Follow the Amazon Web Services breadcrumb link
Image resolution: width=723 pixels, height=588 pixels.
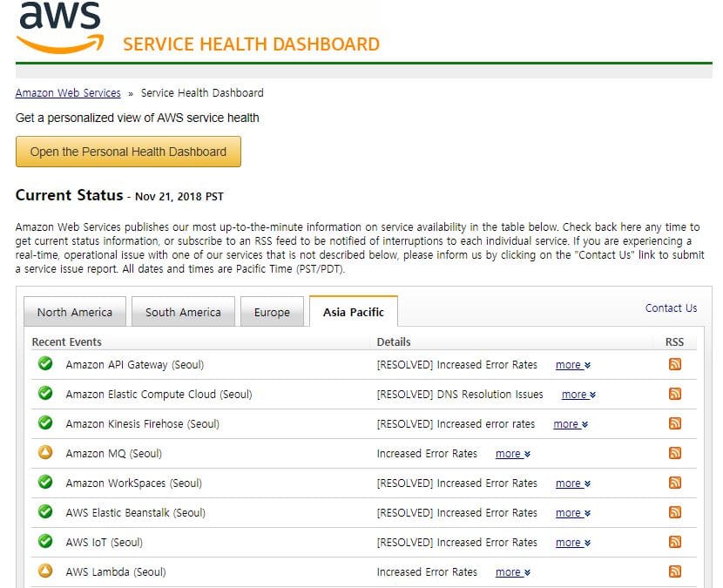point(68,92)
